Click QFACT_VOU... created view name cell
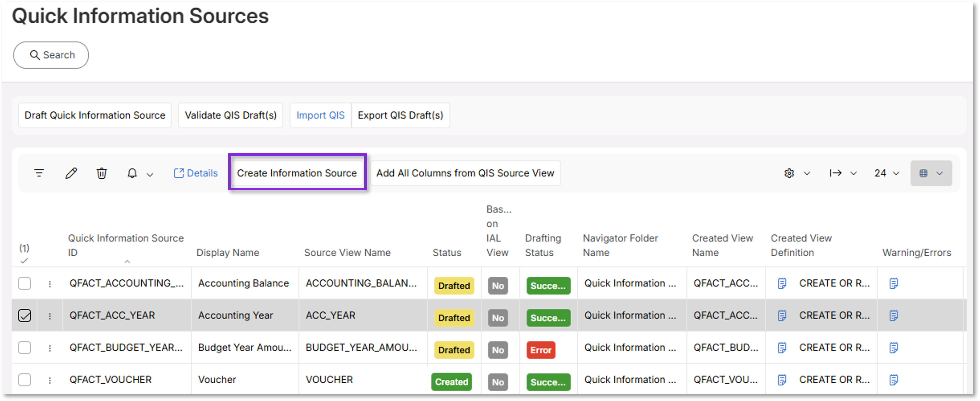Screen dimensions: 980x401 click(x=726, y=380)
